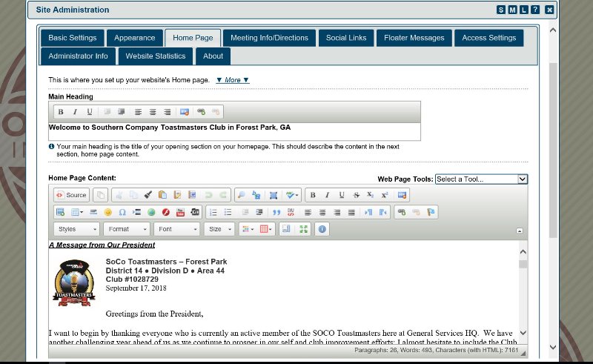Click the globe iframe icon
Screen dimensions: 593x364
pos(151,212)
